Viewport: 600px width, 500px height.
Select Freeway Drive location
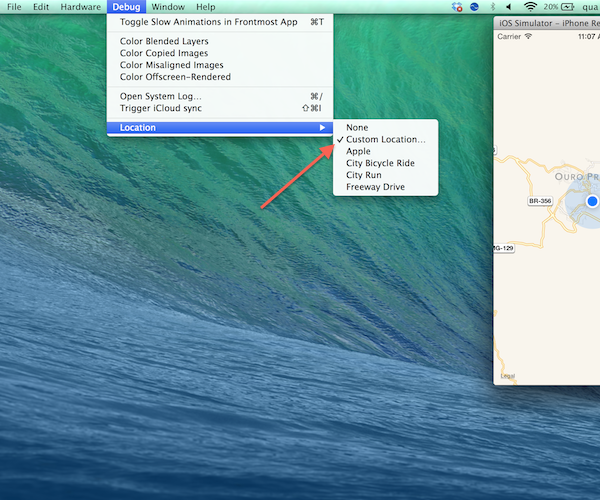pos(386,187)
